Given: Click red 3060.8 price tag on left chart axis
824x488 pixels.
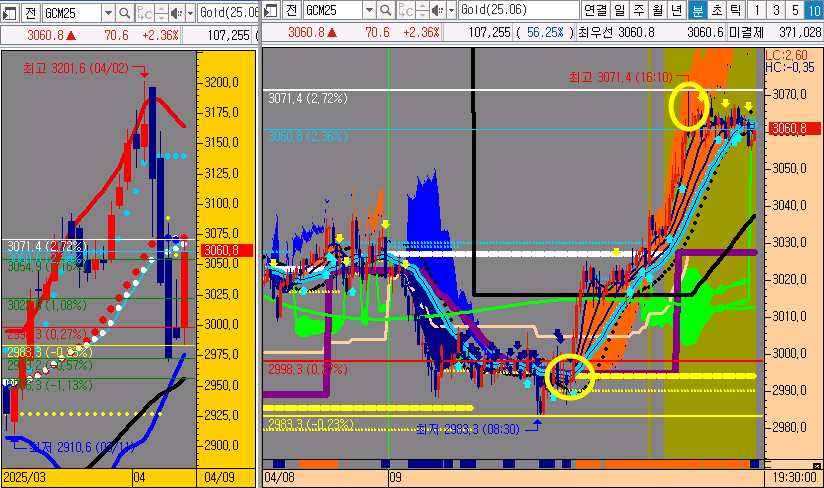Looking at the screenshot, I should pos(227,251).
